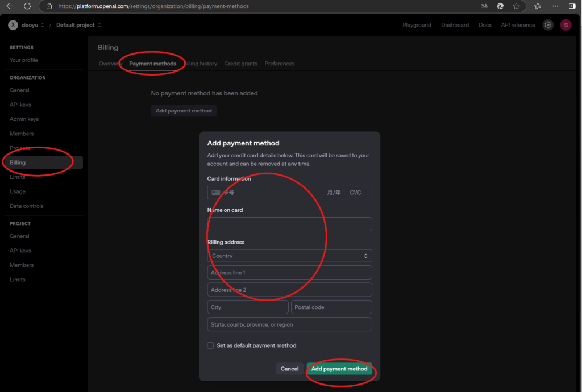Reload the page with refresh icon
Viewport: 582px width, 392px height.
coord(27,6)
